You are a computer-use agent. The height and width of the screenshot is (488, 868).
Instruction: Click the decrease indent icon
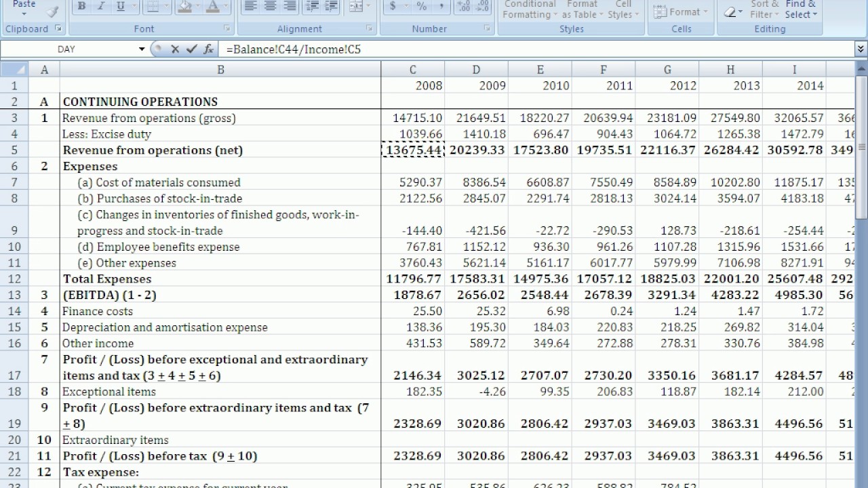point(313,7)
